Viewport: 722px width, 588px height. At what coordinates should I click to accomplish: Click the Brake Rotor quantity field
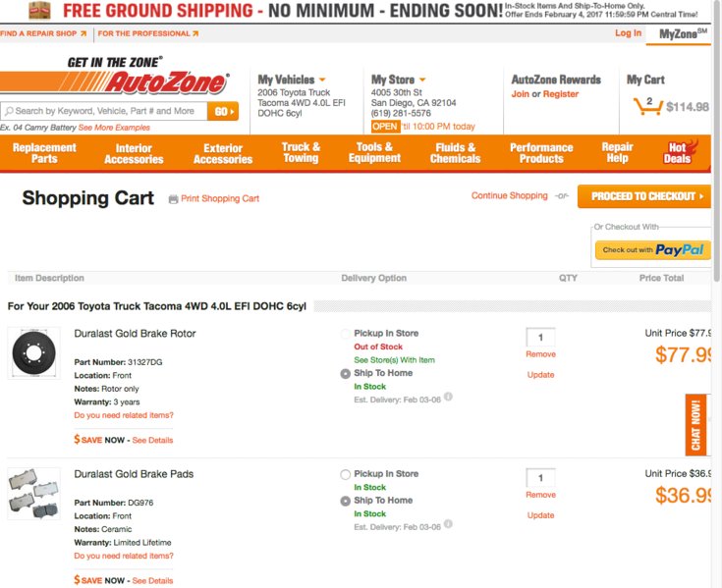pyautogui.click(x=540, y=338)
